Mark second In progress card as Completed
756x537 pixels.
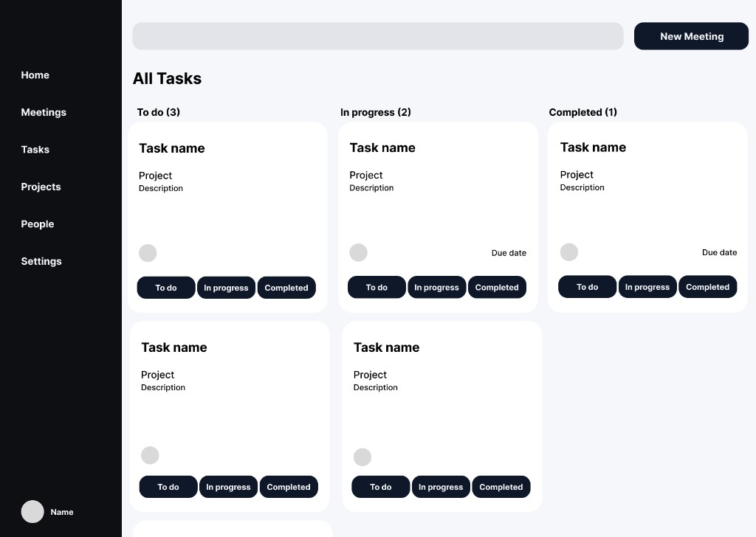(501, 487)
